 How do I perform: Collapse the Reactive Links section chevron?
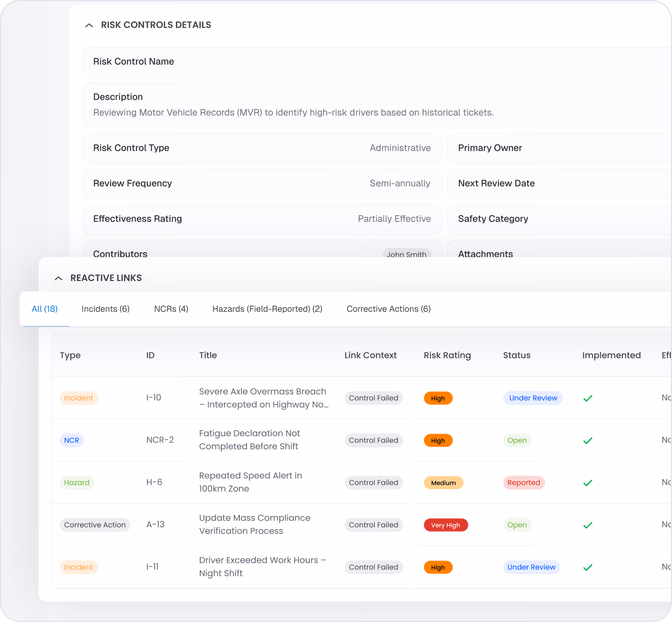[58, 278]
